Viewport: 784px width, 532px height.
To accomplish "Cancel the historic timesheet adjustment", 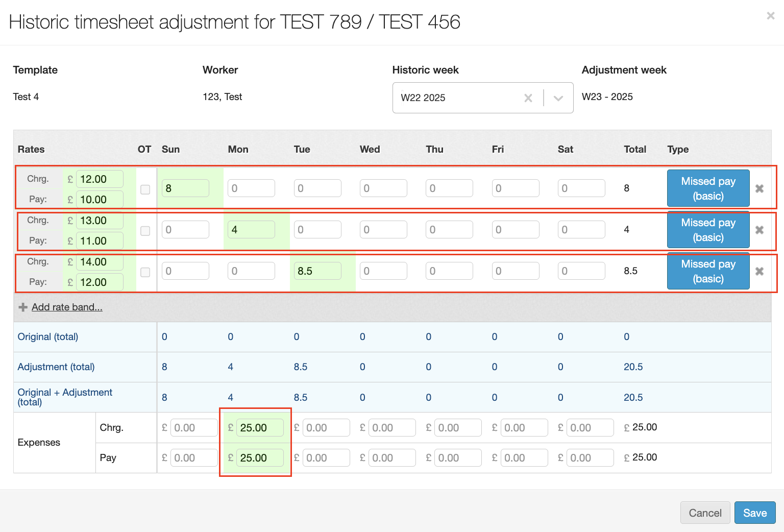I will click(705, 513).
